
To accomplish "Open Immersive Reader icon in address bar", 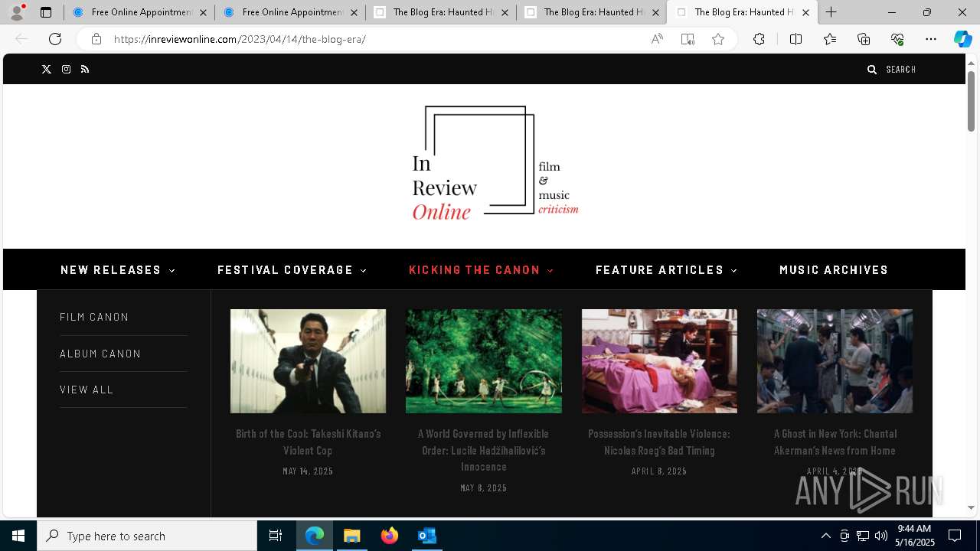I will (688, 39).
